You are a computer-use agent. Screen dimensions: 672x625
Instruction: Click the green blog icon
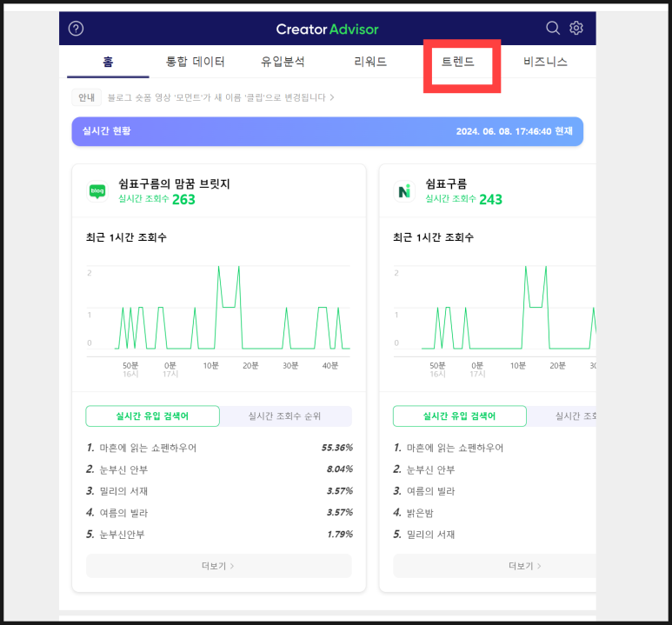[x=97, y=191]
